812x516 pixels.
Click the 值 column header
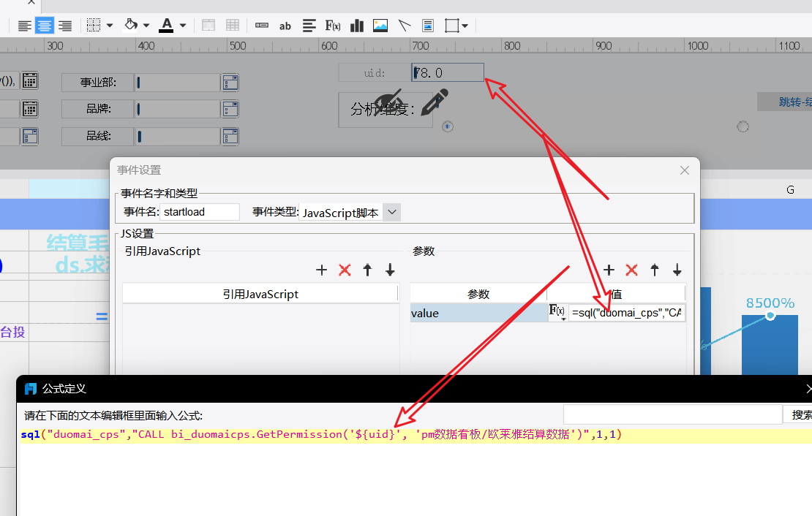click(x=616, y=294)
